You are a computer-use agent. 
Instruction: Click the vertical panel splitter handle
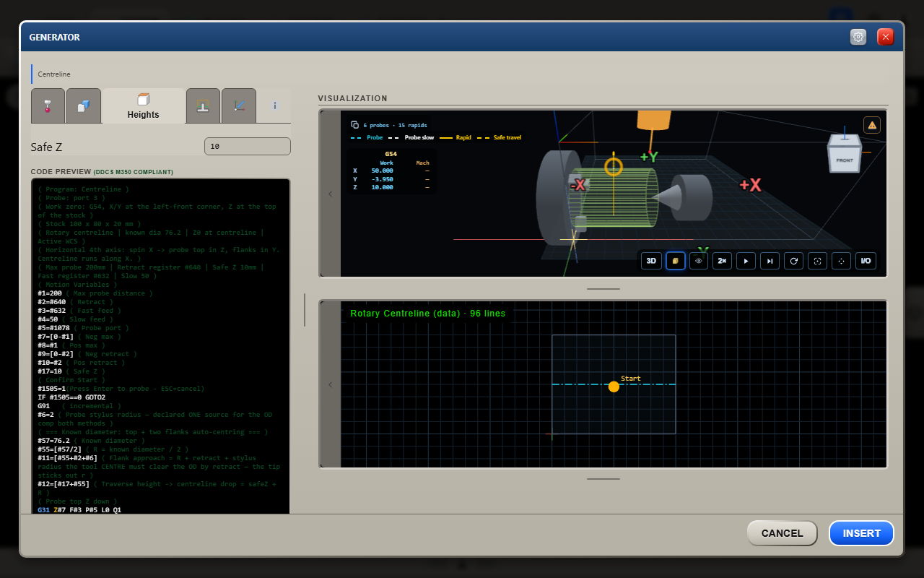pyautogui.click(x=305, y=309)
